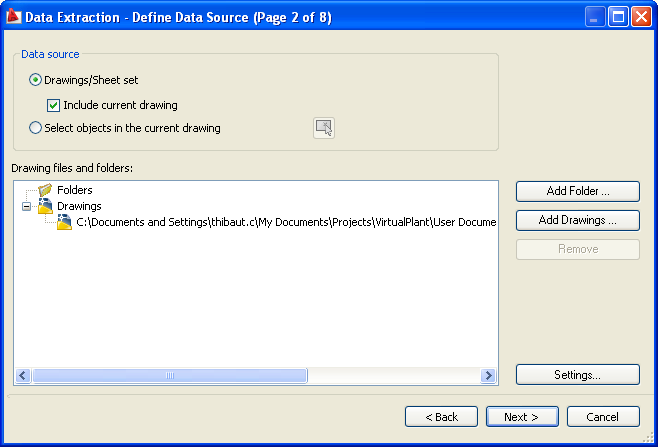Select the C:\Documents and Settings drawing path
This screenshot has width=658, height=447.
coord(286,222)
